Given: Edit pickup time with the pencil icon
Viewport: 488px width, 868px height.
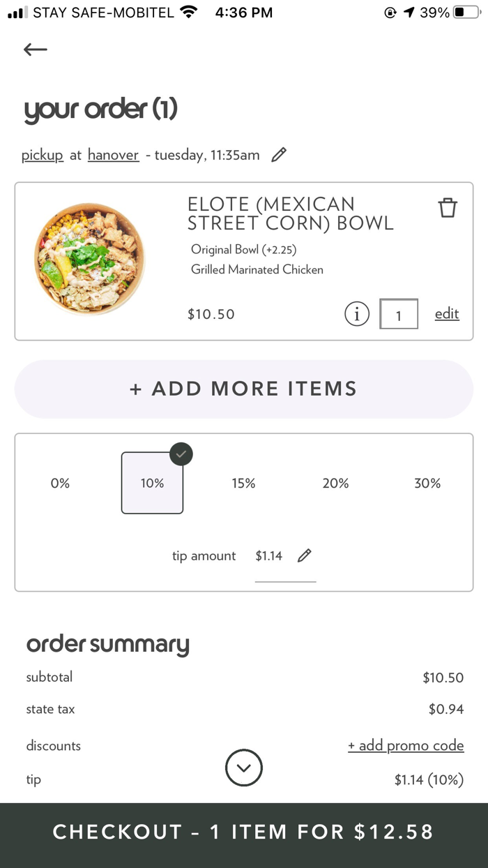Looking at the screenshot, I should (x=278, y=154).
